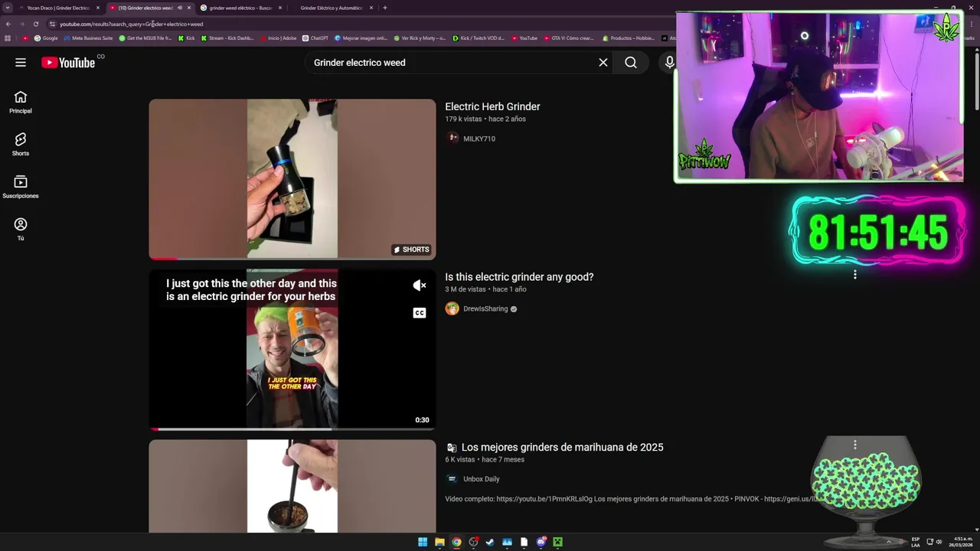This screenshot has width=980, height=551.
Task: Open the Meta Business Suite bookmark
Action: pyautogui.click(x=88, y=38)
